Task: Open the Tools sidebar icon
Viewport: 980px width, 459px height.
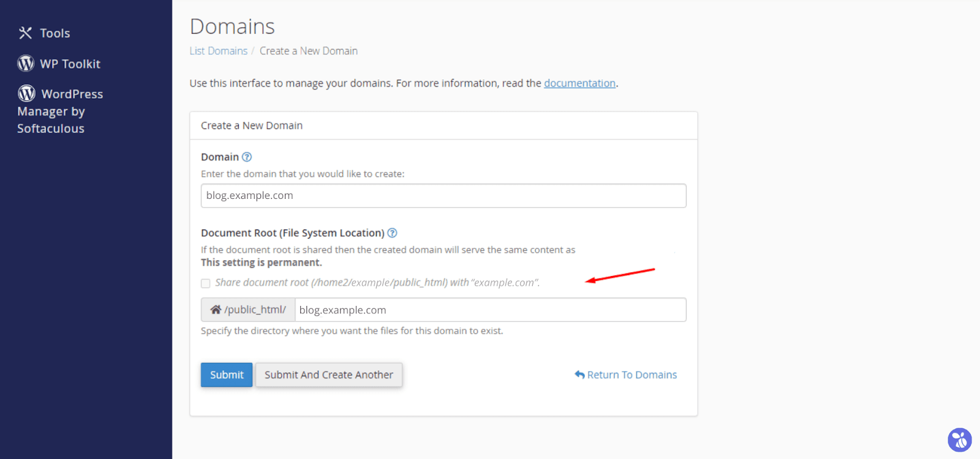Action: [25, 33]
